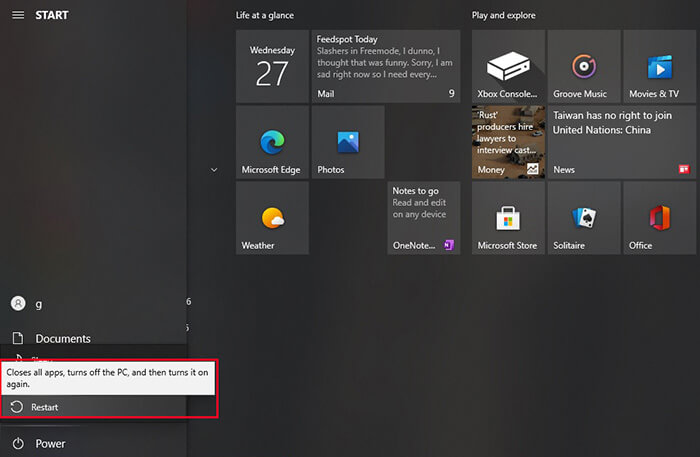Open the Photos tile
700x457 pixels.
(348, 142)
